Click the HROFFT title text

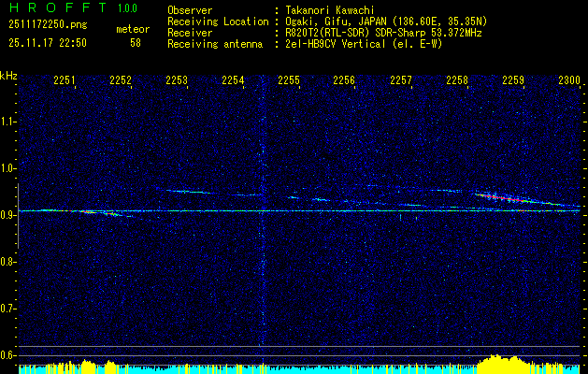[x=58, y=7]
